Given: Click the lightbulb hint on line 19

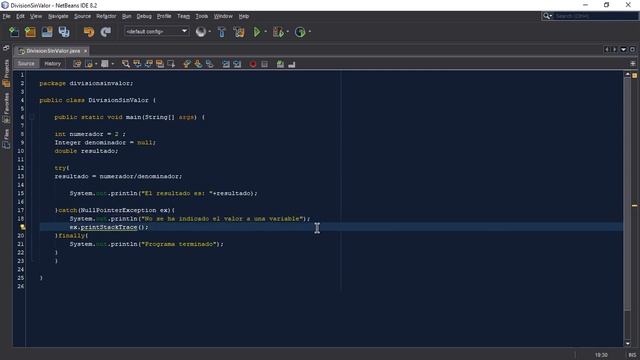Looking at the screenshot, I should coord(22,227).
